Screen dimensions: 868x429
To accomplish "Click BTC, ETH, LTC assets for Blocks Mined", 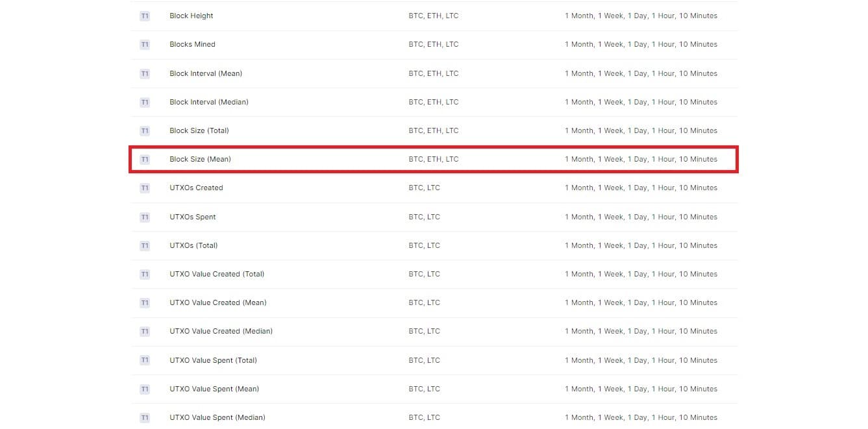I will pos(433,45).
